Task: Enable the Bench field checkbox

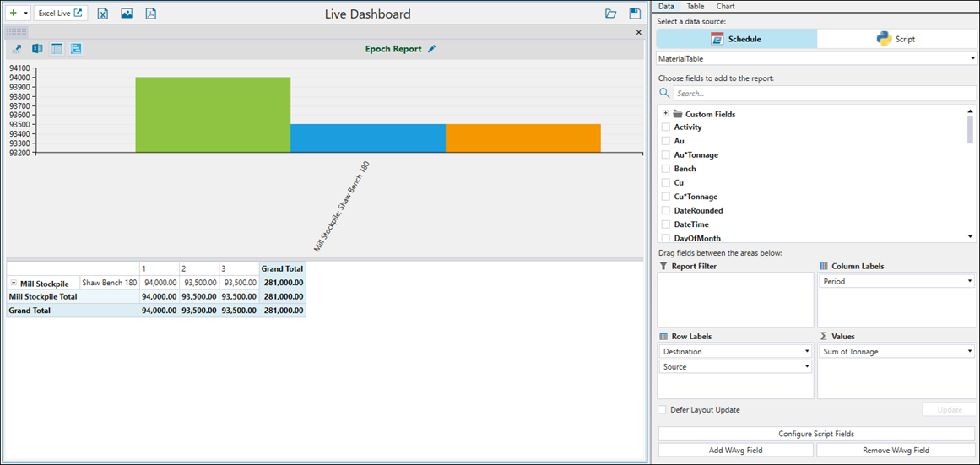Action: [666, 169]
